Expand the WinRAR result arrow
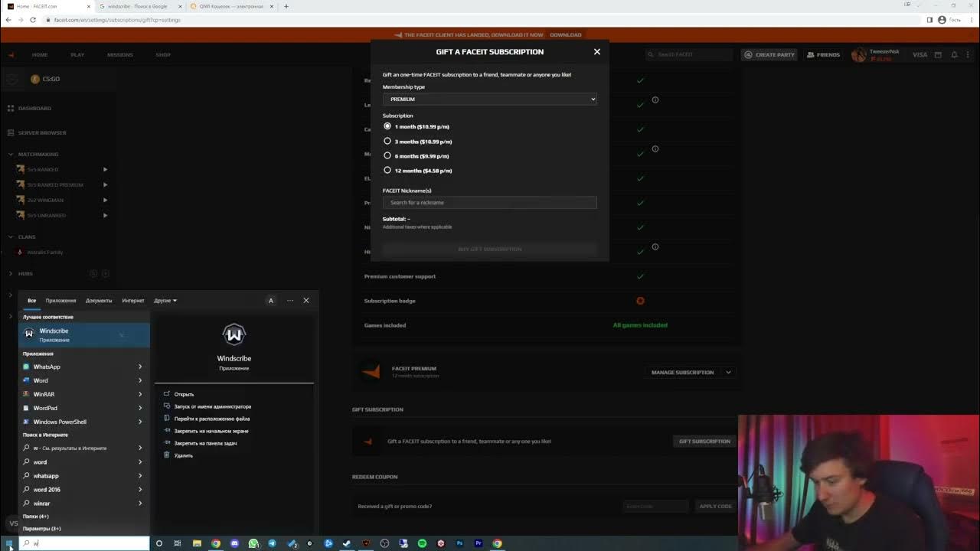980x551 pixels. tap(140, 394)
